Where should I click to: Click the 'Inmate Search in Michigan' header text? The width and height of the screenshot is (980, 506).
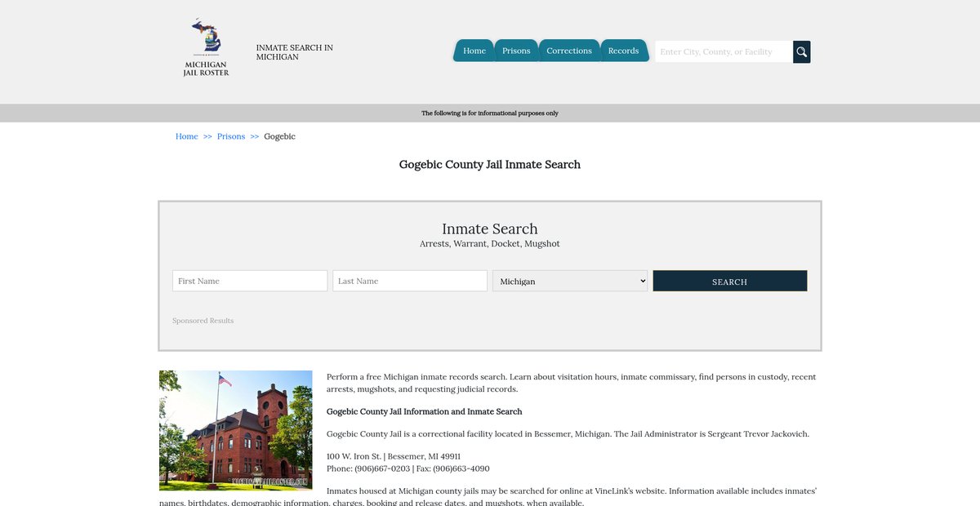295,52
